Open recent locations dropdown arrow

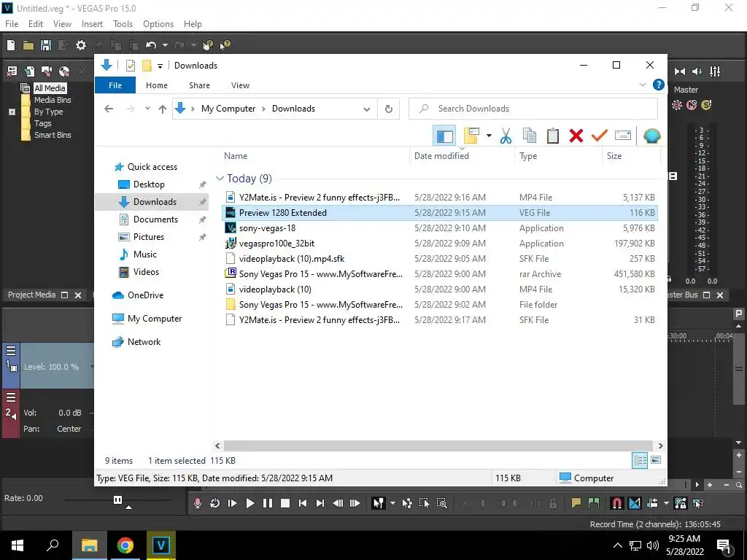[147, 109]
